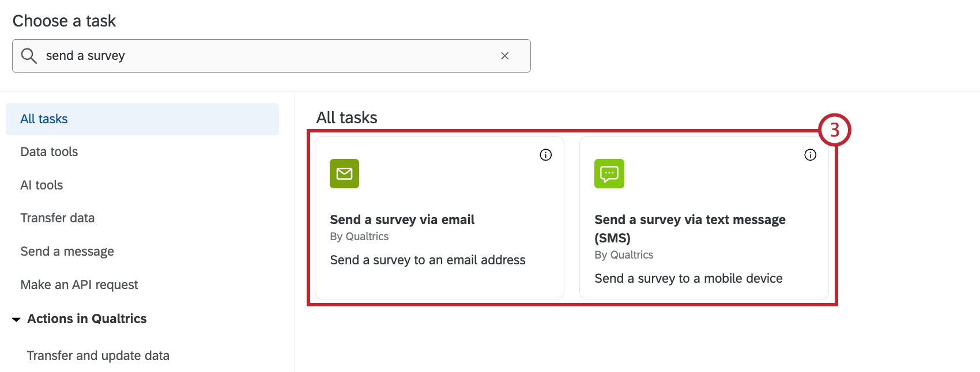Viewport: 980px width, 372px height.
Task: Choose the Send a message category
Action: tap(67, 252)
